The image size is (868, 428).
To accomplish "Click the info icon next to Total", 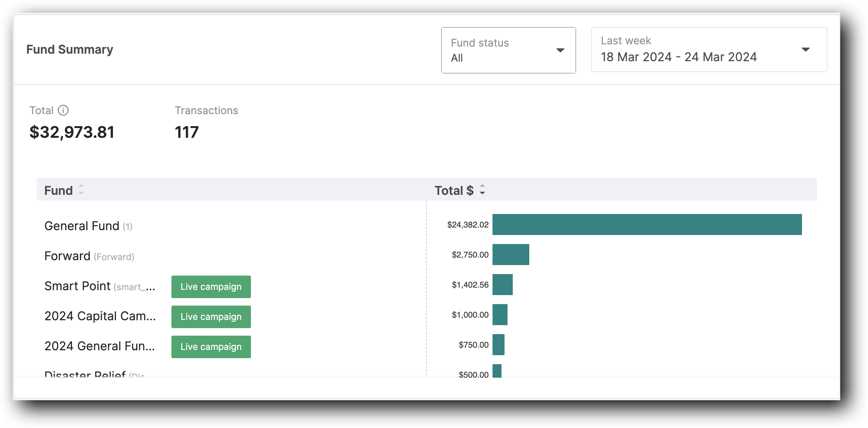I will [63, 110].
